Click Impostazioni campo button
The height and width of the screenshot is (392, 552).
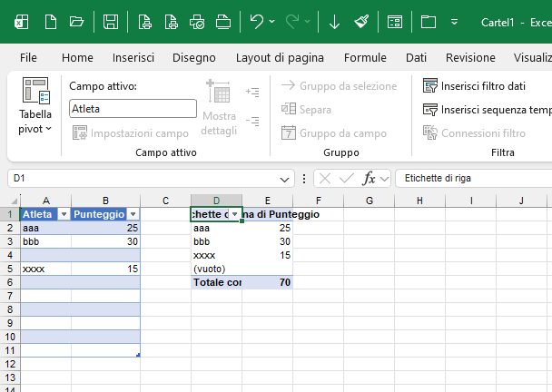pyautogui.click(x=131, y=133)
